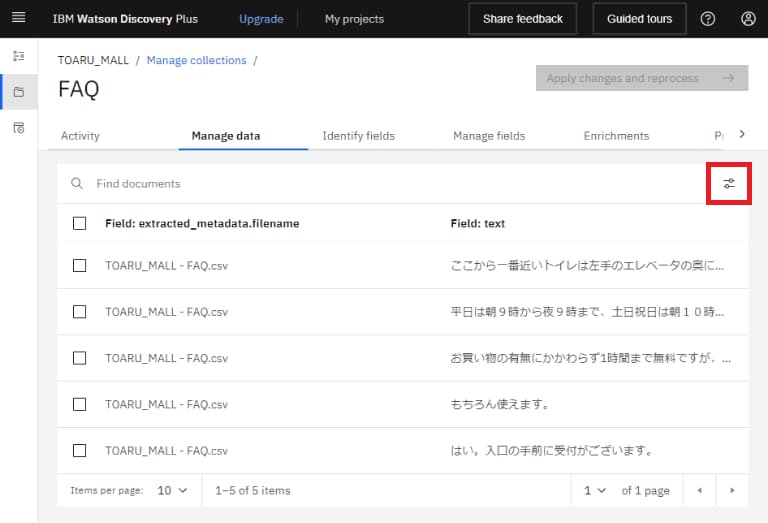Check the first TOARU_MALL - FAQ.csv row
768x523 pixels.
pyautogui.click(x=80, y=266)
